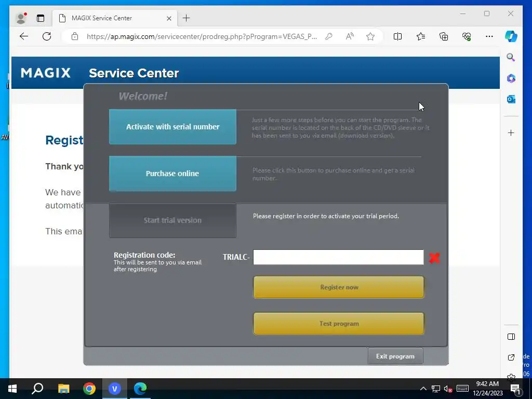Add page to favorites star

[370, 36]
